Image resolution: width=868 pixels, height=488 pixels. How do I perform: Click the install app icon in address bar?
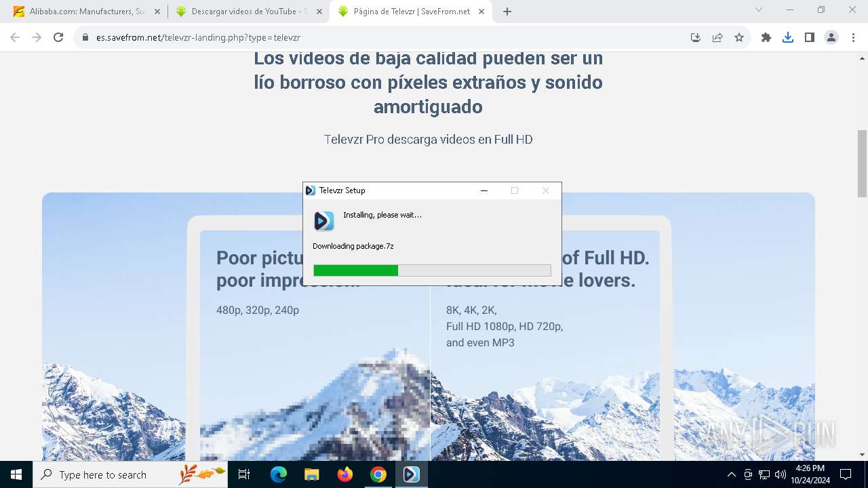[x=696, y=37]
